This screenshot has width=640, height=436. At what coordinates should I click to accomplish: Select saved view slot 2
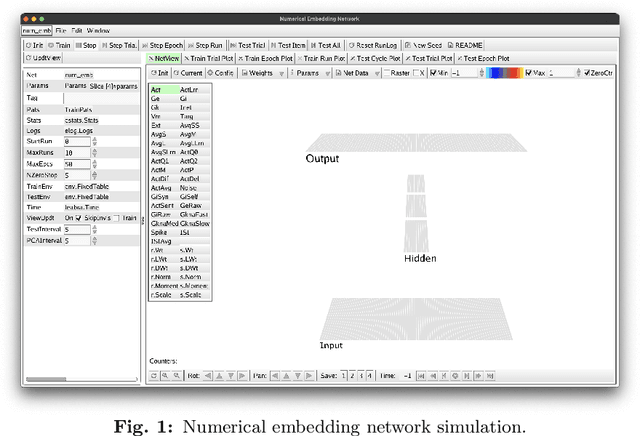[x=352, y=376]
